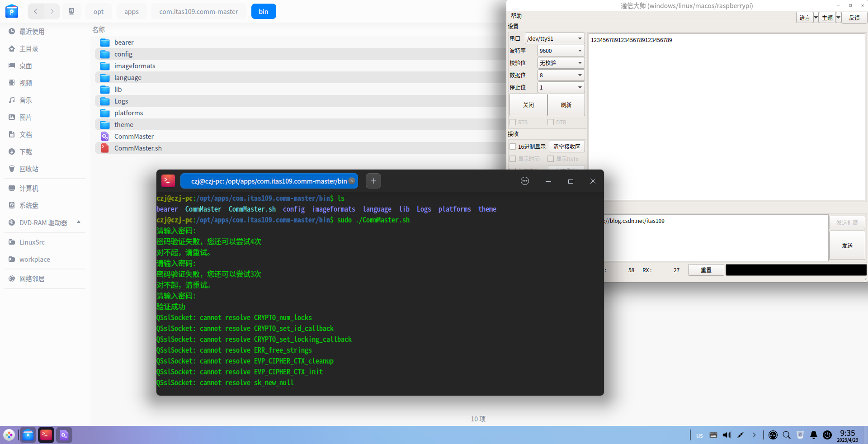Viewport: 868px width, 444px height.
Task: Click the send text box with blog.csdn.net
Action: (x=716, y=238)
